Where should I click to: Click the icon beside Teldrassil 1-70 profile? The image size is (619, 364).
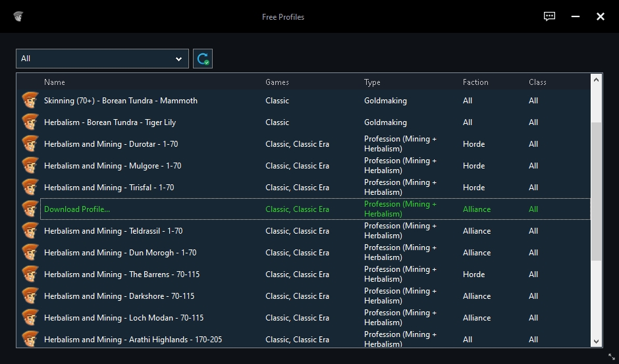click(30, 231)
